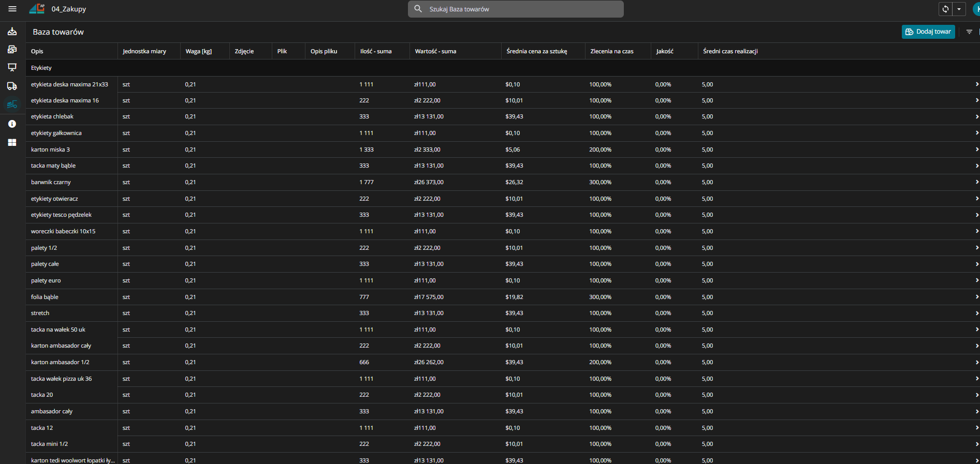The image size is (980, 464).
Task: Collapse the Etykiety group row
Action: 41,68
